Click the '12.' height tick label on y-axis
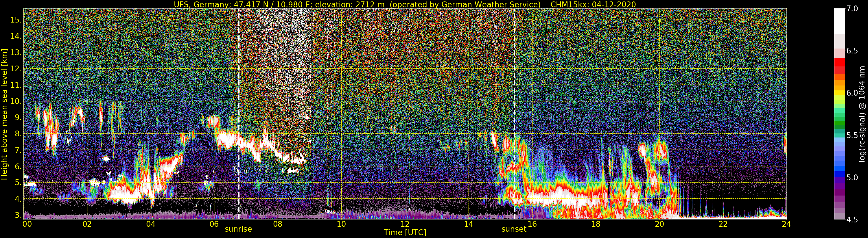The width and height of the screenshot is (868, 238). pyautogui.click(x=16, y=69)
